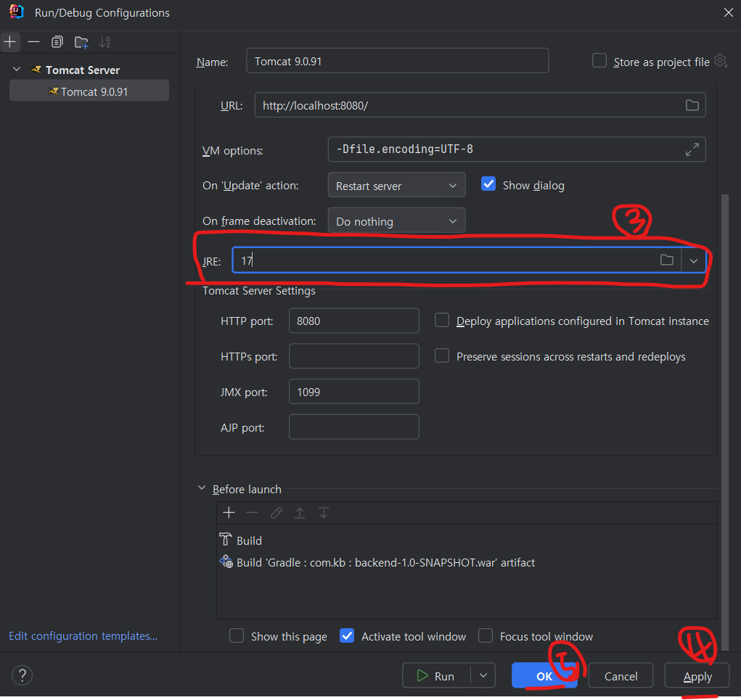Enable the Focus tool window checkbox

[x=486, y=635]
